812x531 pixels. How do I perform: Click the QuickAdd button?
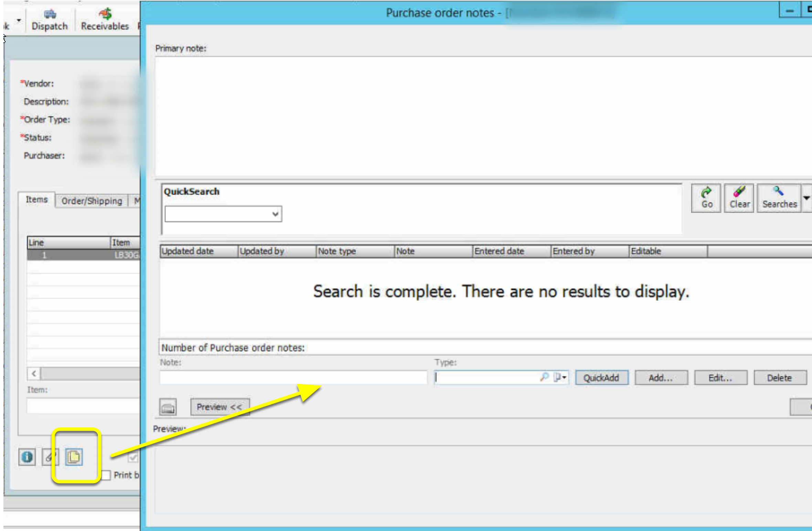tap(601, 378)
